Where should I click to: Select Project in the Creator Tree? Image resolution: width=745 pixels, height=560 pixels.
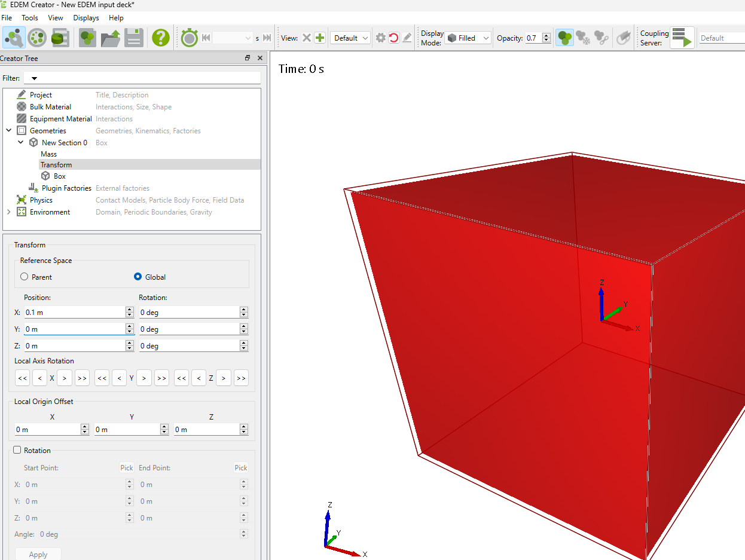(x=41, y=95)
